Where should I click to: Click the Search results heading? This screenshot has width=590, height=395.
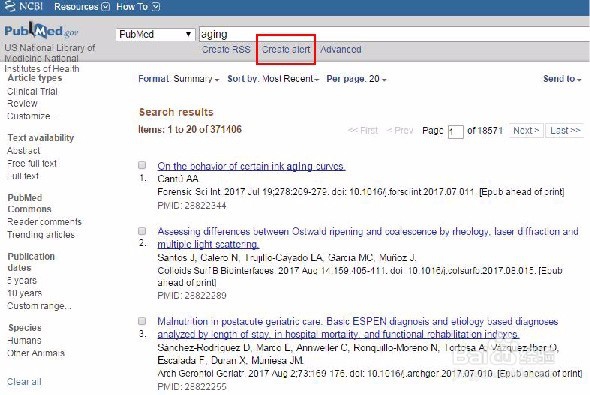[176, 112]
